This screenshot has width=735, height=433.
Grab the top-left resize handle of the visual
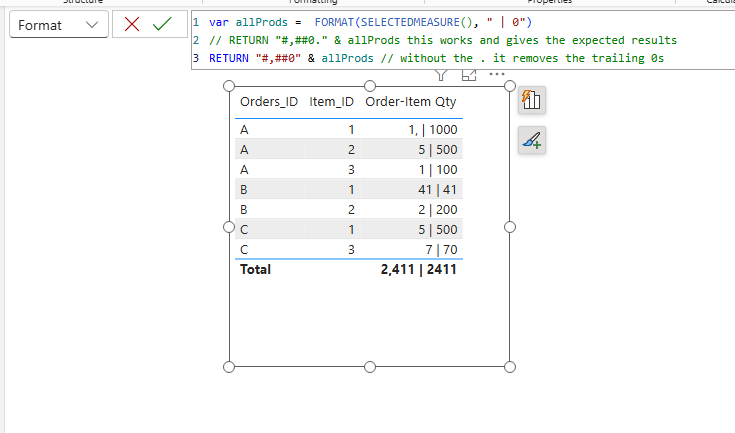pyautogui.click(x=229, y=86)
